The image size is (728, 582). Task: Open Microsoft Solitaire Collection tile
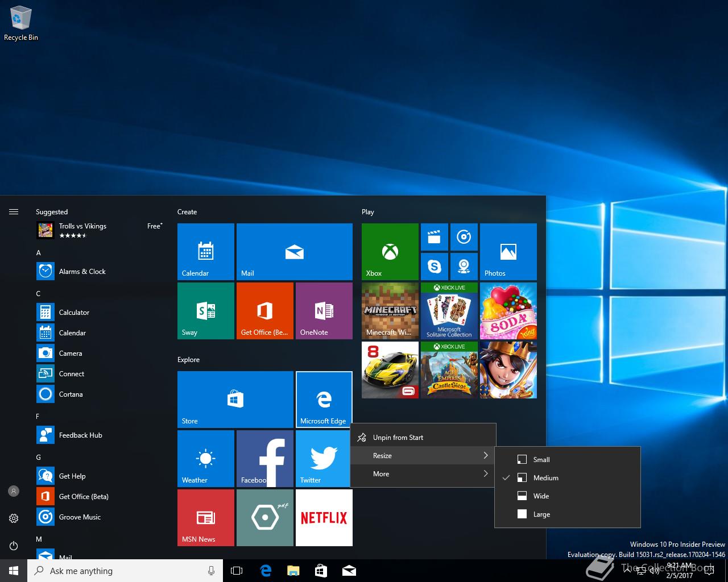pos(449,311)
